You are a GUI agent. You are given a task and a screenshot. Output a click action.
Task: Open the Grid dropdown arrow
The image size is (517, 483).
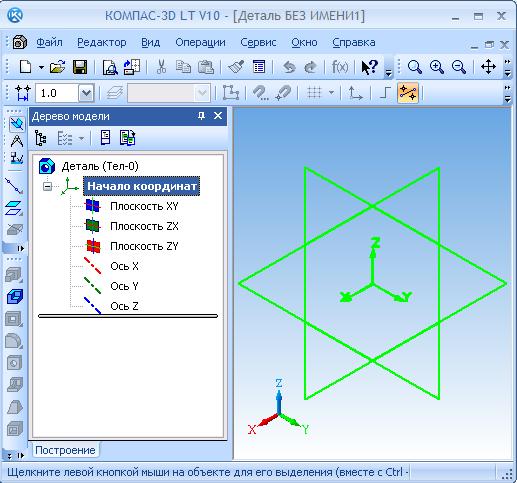pos(331,93)
